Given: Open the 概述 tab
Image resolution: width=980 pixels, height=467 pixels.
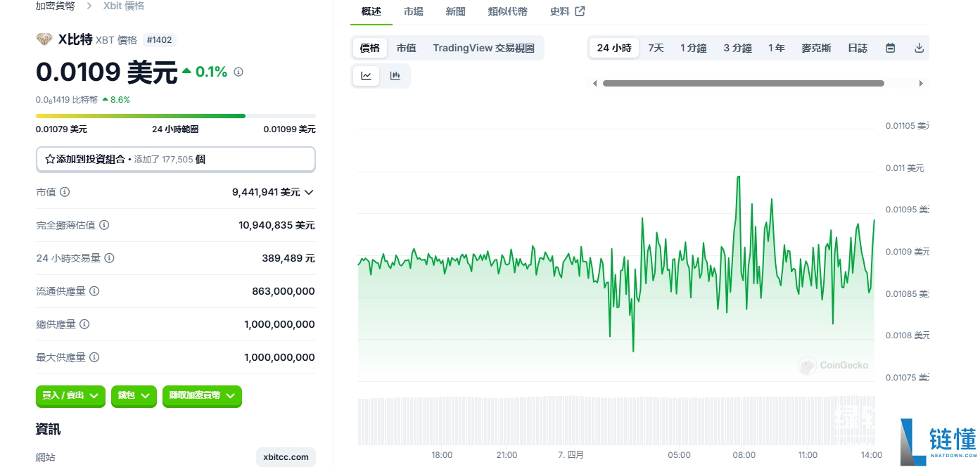Looking at the screenshot, I should [371, 12].
